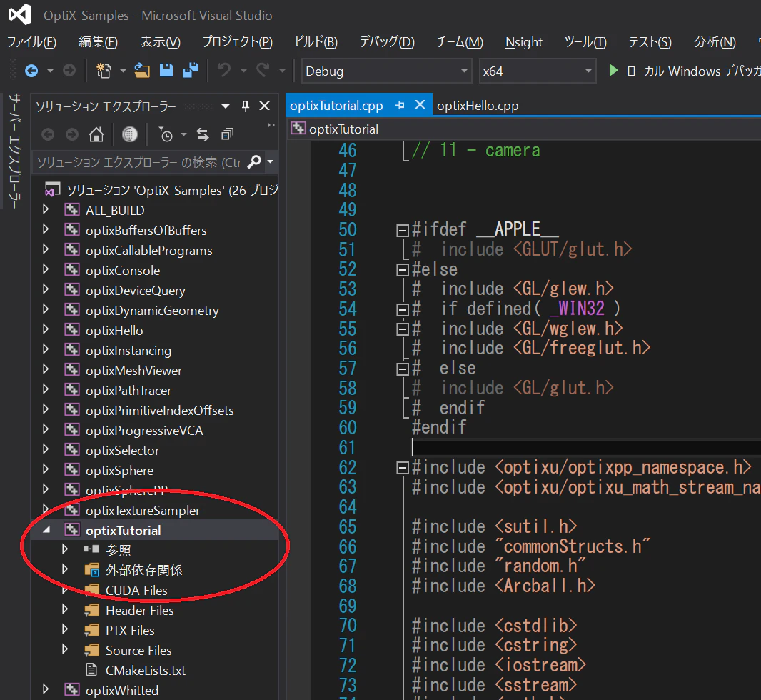Expand the optixWhitted project node
Viewport: 761px width, 700px height.
pos(46,690)
